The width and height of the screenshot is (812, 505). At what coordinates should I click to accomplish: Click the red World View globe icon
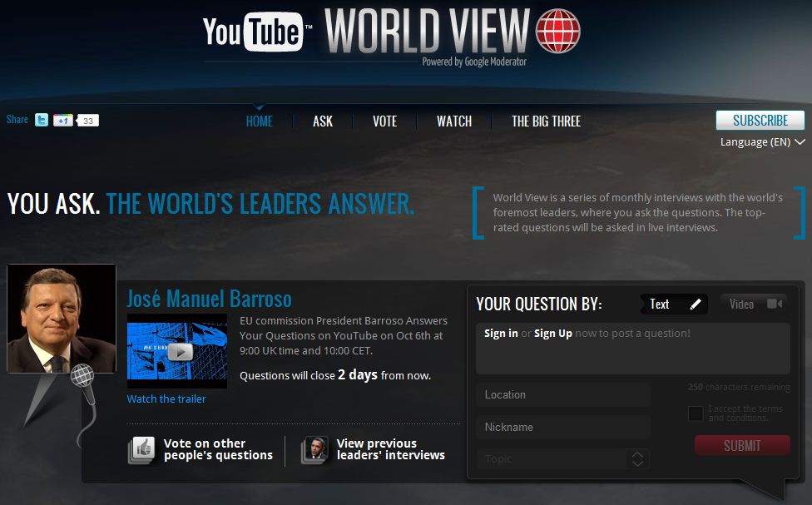click(557, 31)
